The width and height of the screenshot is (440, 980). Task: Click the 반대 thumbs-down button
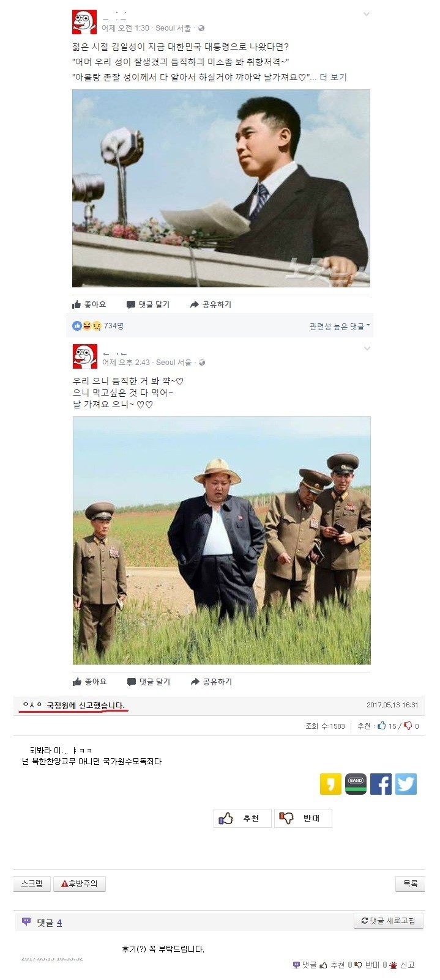[303, 818]
